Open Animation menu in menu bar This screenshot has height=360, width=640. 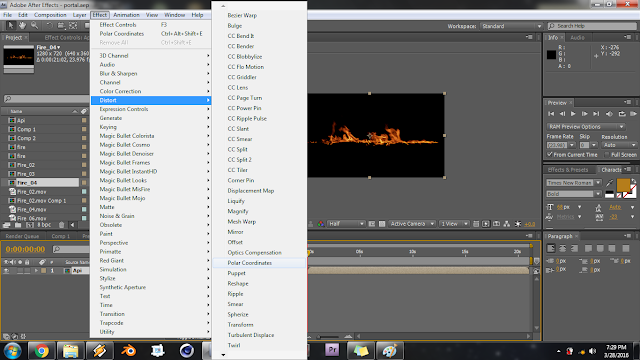[126, 15]
